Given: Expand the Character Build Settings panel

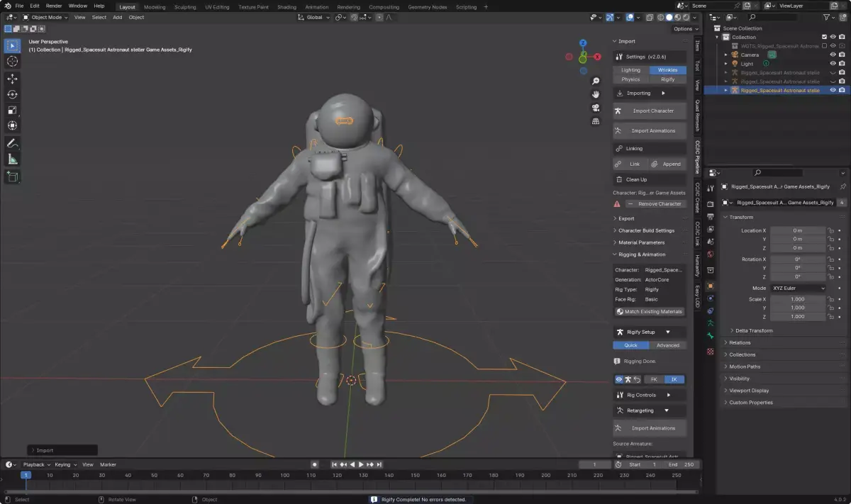Looking at the screenshot, I should pos(646,230).
